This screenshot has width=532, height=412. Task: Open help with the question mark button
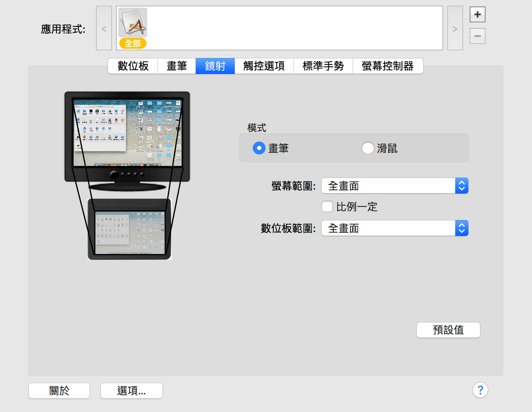pos(480,390)
